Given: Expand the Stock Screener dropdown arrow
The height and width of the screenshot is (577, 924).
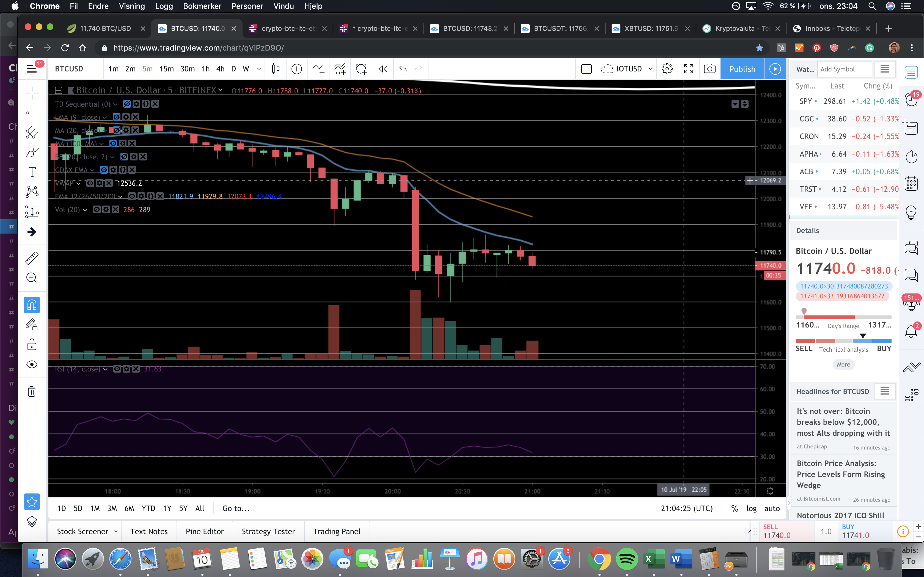Looking at the screenshot, I should (x=116, y=531).
